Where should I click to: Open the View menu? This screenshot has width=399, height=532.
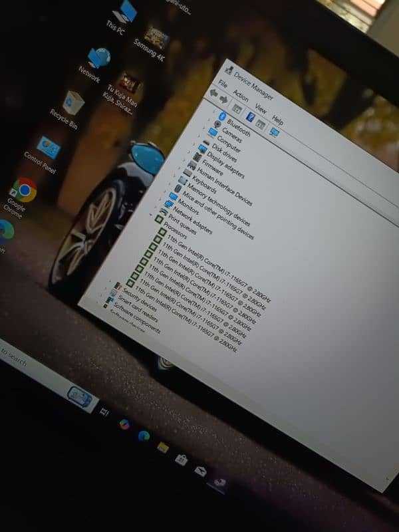point(260,108)
